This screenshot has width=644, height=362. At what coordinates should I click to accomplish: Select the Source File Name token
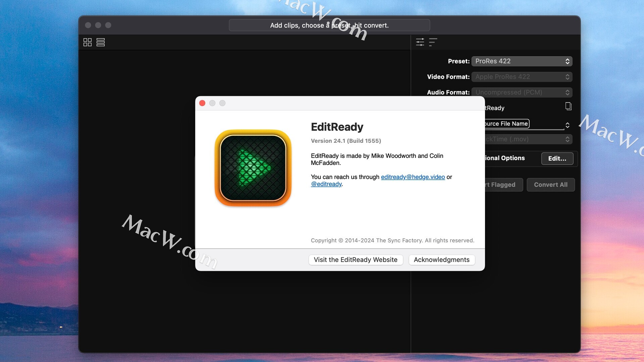(x=507, y=124)
